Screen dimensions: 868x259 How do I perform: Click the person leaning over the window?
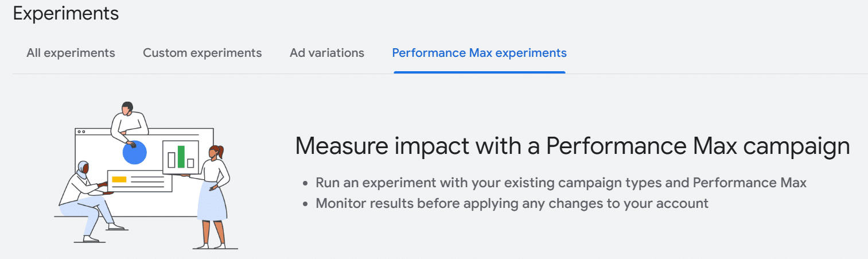tap(128, 121)
